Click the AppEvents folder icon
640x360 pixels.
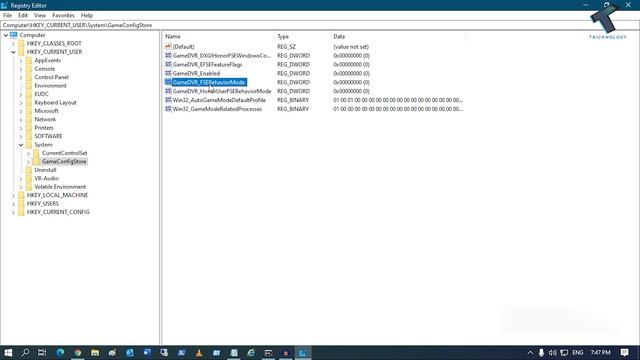click(29, 60)
